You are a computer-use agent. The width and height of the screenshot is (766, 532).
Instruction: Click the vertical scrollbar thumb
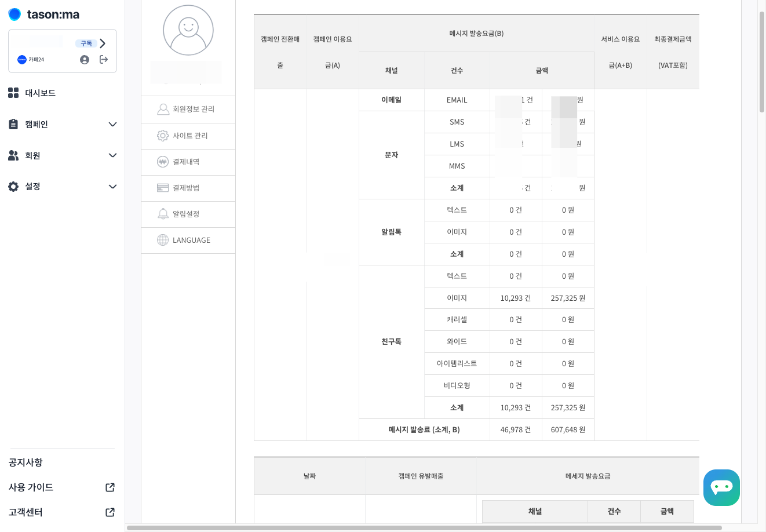tap(762, 61)
